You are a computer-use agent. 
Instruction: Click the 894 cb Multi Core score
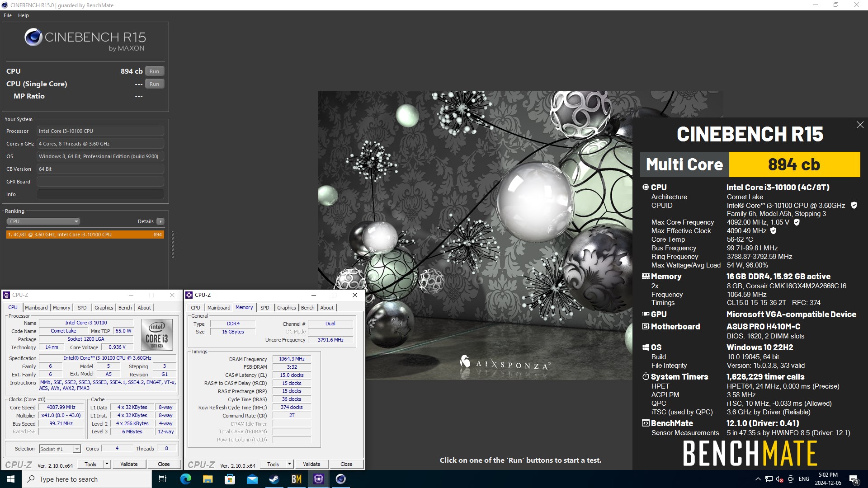(794, 164)
